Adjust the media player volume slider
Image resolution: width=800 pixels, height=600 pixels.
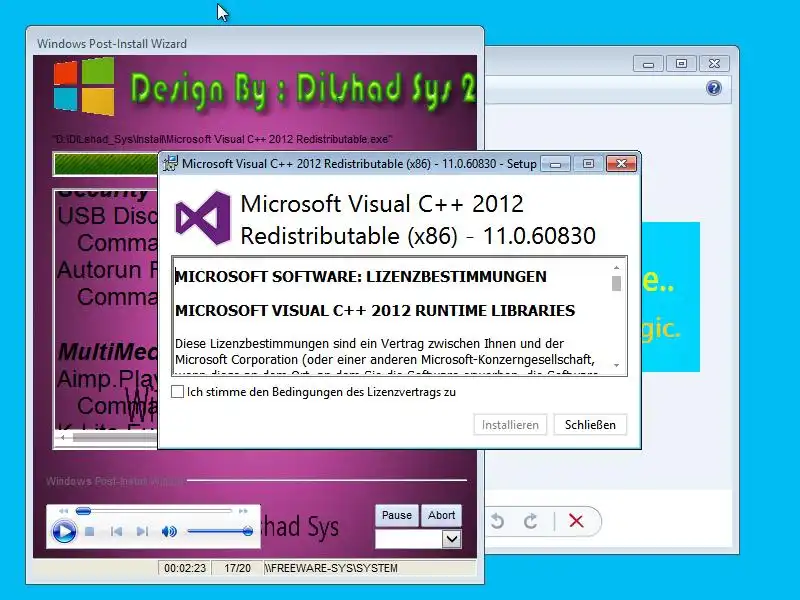[220, 532]
